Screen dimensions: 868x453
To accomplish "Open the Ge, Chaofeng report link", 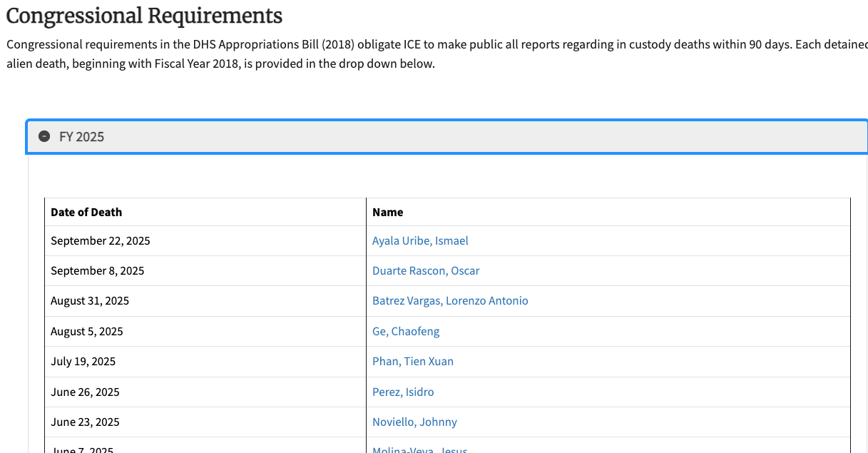I will 406,332.
